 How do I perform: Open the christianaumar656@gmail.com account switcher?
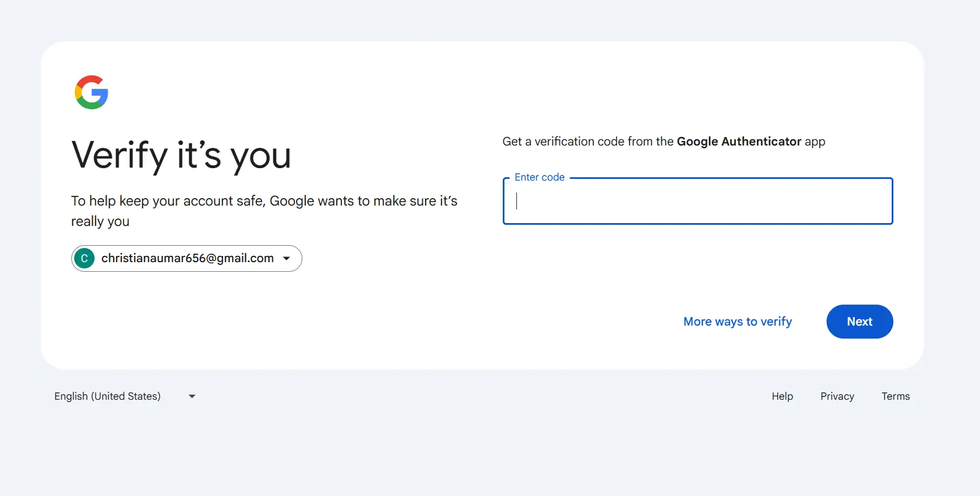tap(186, 258)
